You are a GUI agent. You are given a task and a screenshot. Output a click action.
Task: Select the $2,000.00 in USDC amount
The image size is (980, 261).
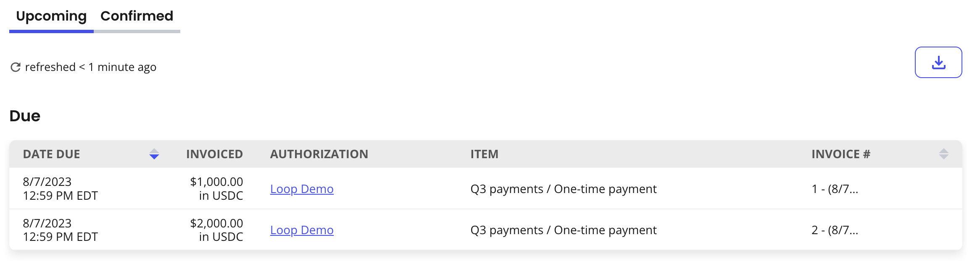[x=216, y=230]
